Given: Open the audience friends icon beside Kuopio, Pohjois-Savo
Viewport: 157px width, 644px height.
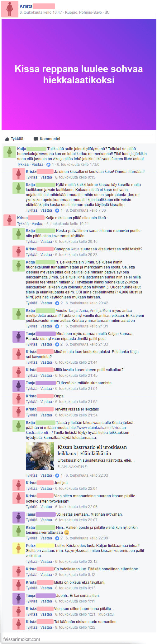Looking at the screenshot, I should (x=107, y=12).
